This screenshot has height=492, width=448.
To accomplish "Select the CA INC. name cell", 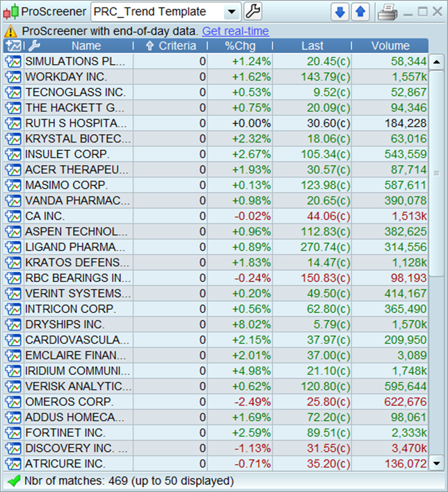I will [79, 216].
